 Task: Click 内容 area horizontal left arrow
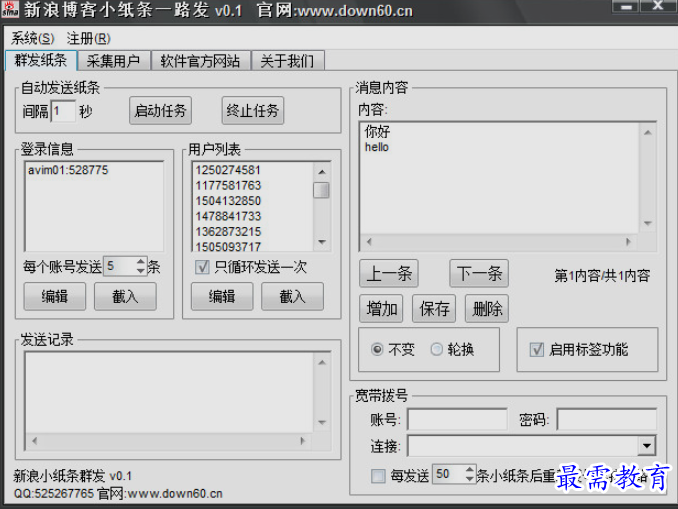click(x=369, y=242)
